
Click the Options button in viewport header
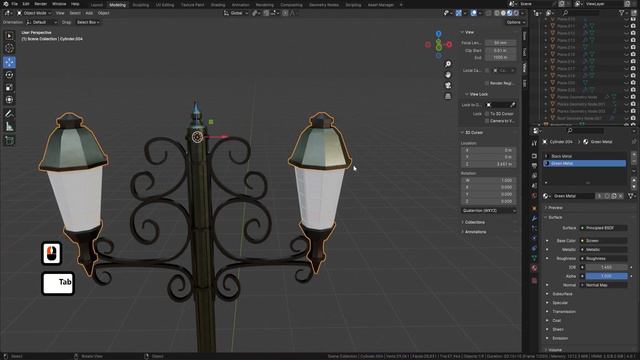(x=515, y=22)
